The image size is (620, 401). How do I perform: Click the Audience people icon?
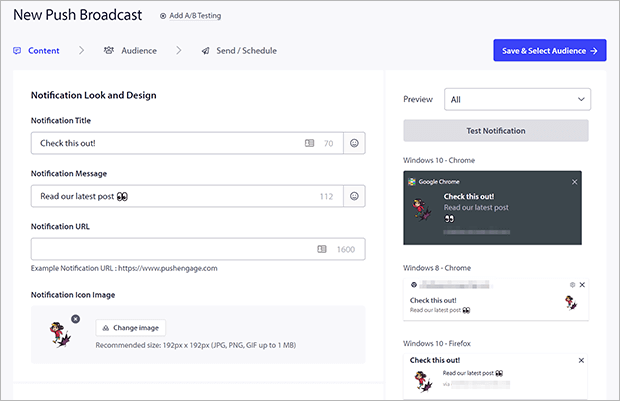(x=109, y=50)
